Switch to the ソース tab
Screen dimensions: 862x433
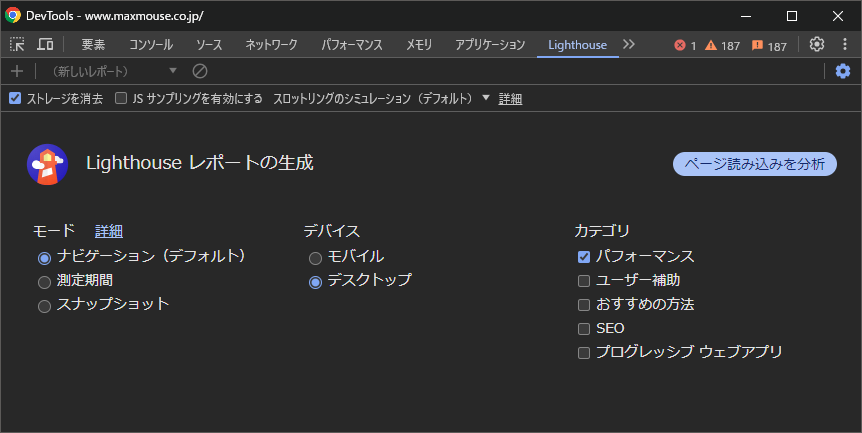pyautogui.click(x=209, y=45)
